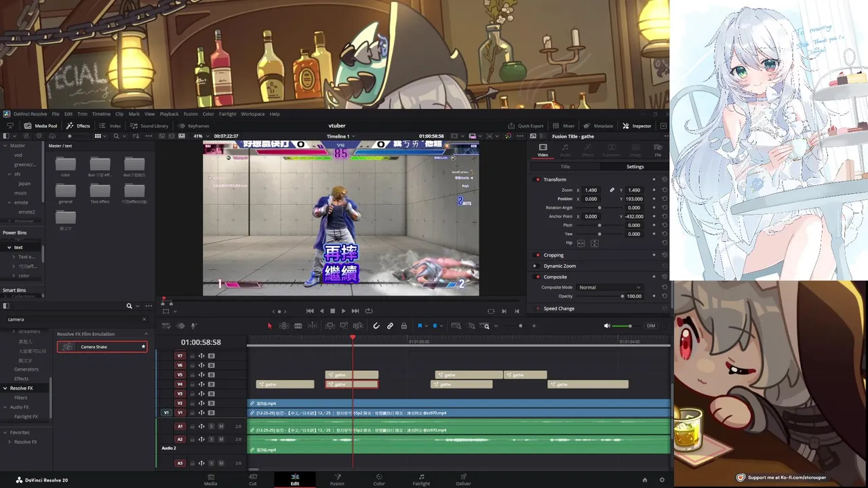The image size is (868, 488).
Task: Click Flip horizontal icon in Transform
Action: click(580, 243)
